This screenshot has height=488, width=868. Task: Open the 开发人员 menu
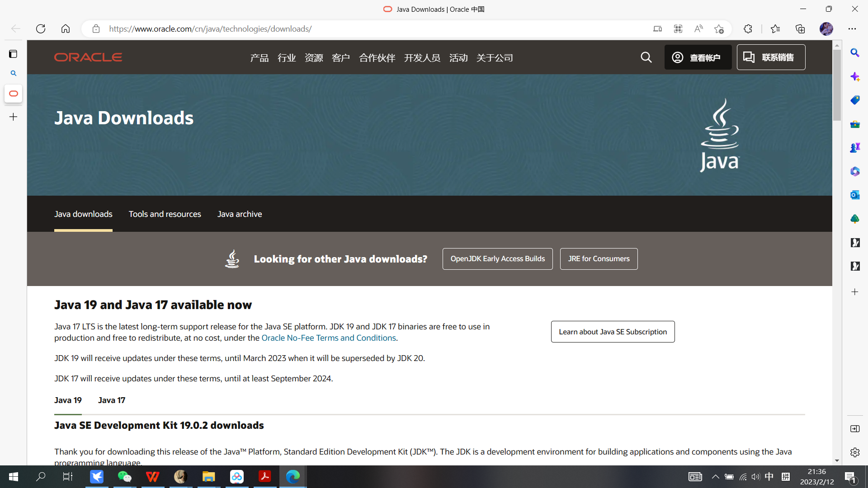(422, 58)
